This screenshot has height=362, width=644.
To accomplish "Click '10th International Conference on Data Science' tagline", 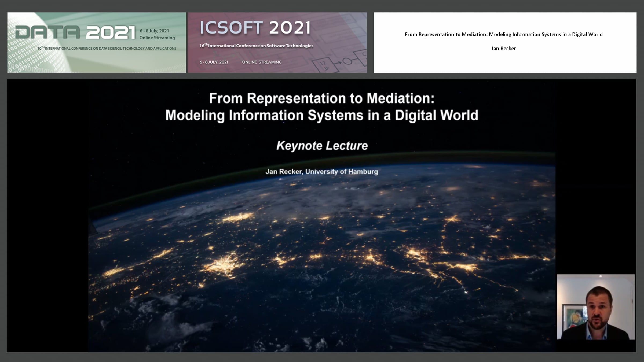I will click(x=107, y=48).
